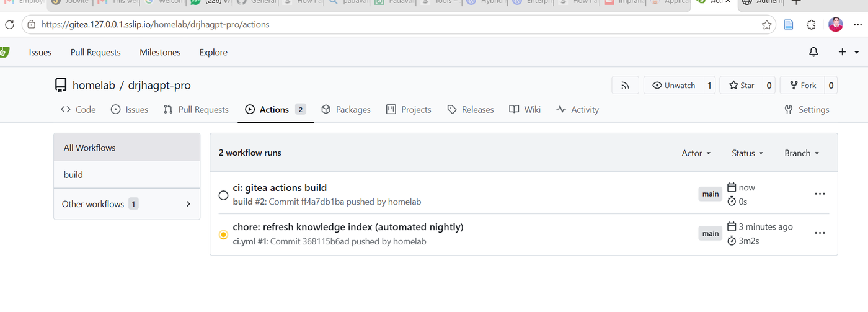The height and width of the screenshot is (312, 868).
Task: Open the browser profile avatar
Action: [x=835, y=25]
